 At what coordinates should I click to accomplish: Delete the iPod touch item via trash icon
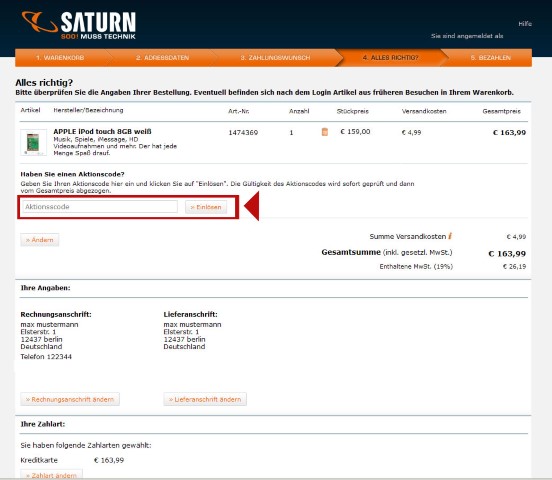coord(325,132)
